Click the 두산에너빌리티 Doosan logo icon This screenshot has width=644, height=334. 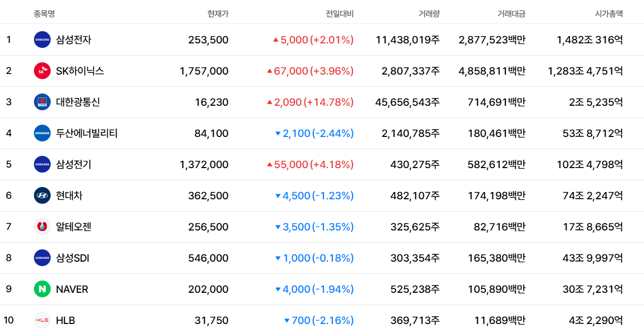click(42, 133)
